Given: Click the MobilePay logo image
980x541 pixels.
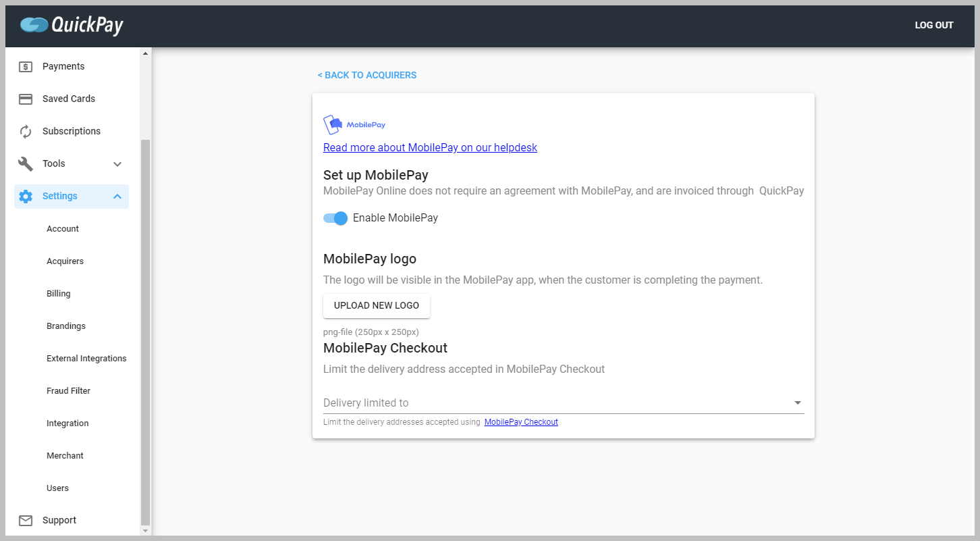Looking at the screenshot, I should 354,125.
